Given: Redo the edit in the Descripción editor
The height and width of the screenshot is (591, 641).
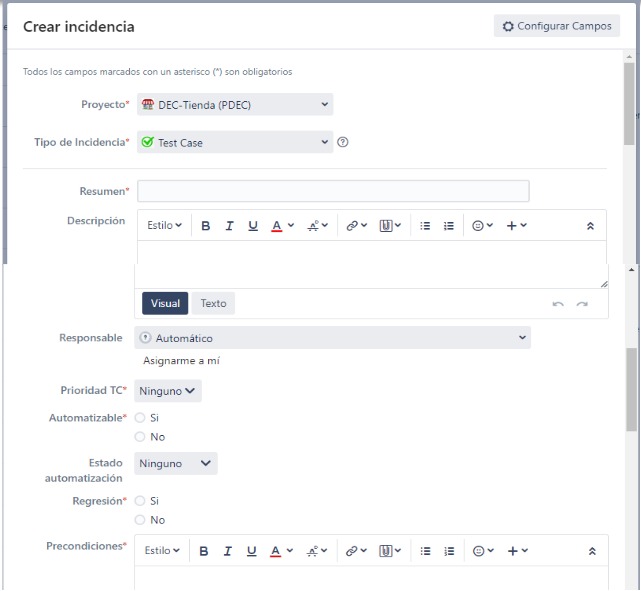Looking at the screenshot, I should coord(582,304).
